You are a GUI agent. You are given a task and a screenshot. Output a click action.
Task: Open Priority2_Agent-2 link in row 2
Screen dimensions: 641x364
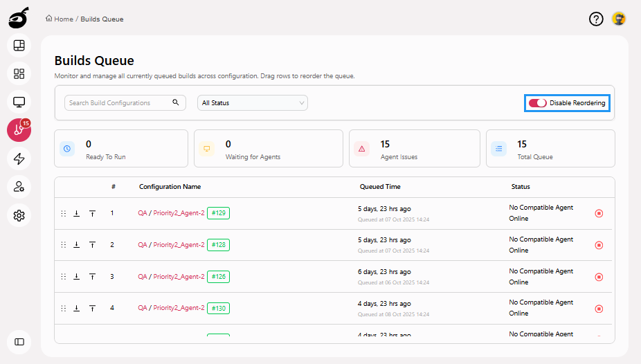pyautogui.click(x=179, y=245)
